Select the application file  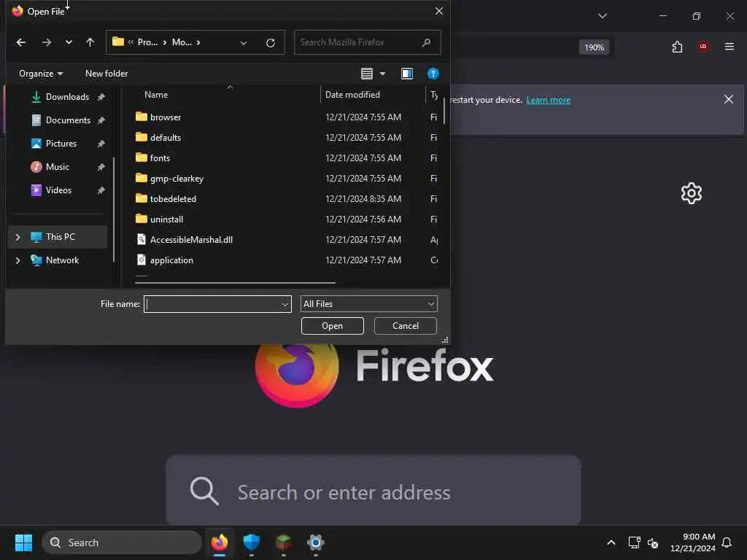tap(171, 260)
